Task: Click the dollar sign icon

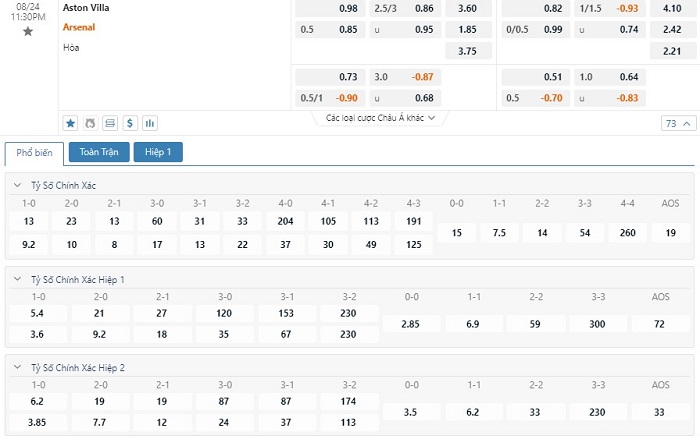Action: pyautogui.click(x=130, y=123)
